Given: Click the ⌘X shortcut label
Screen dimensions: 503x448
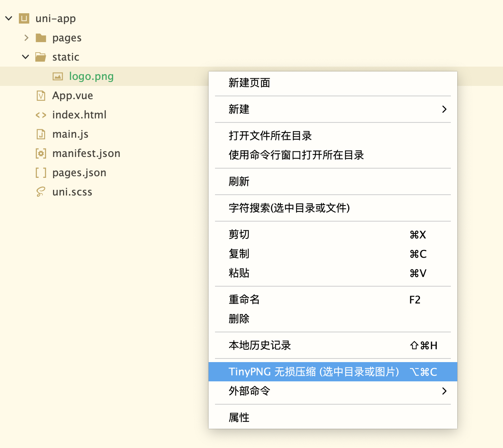Looking at the screenshot, I should (418, 235).
